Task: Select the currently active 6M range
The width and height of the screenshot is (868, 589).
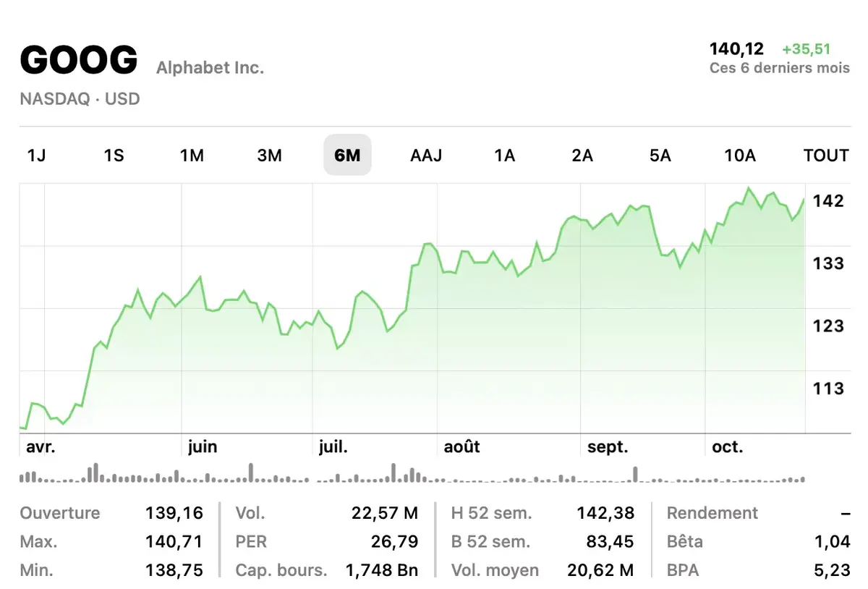Action: coord(347,155)
